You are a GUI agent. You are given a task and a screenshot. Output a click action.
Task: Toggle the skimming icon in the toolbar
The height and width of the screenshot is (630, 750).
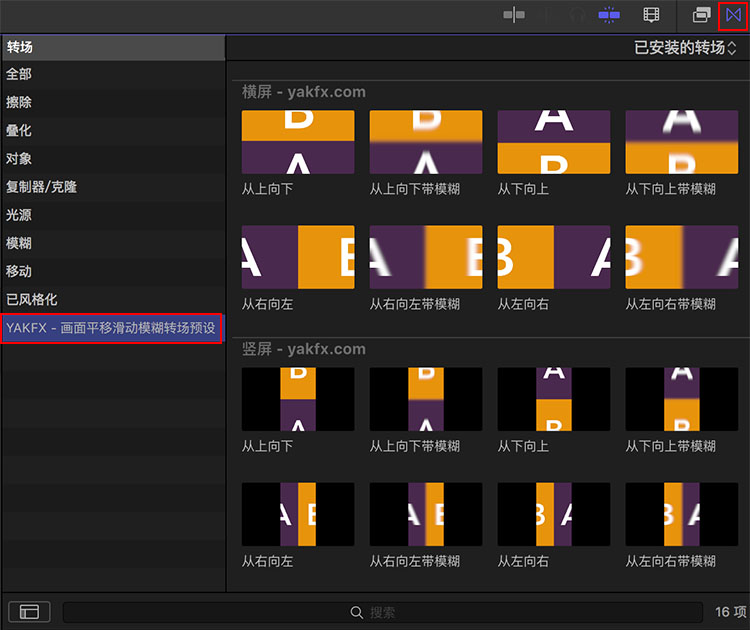514,15
